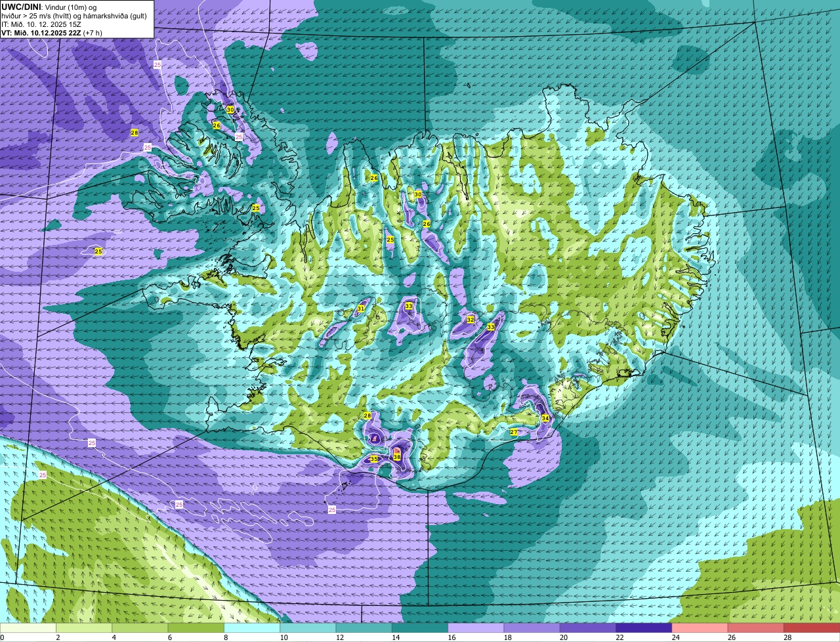Click the yellow gust label '38'
The height and width of the screenshot is (642, 840).
point(397,457)
